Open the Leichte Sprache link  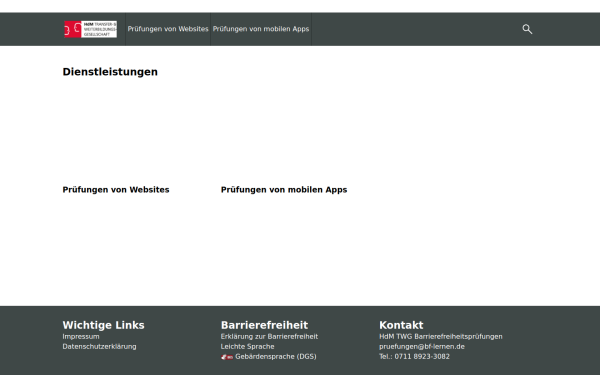pos(248,347)
